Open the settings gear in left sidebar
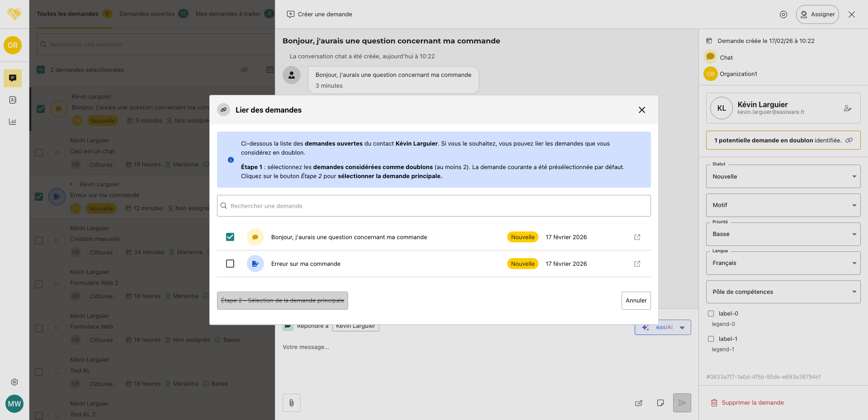Image resolution: width=868 pixels, height=420 pixels. (x=14, y=382)
